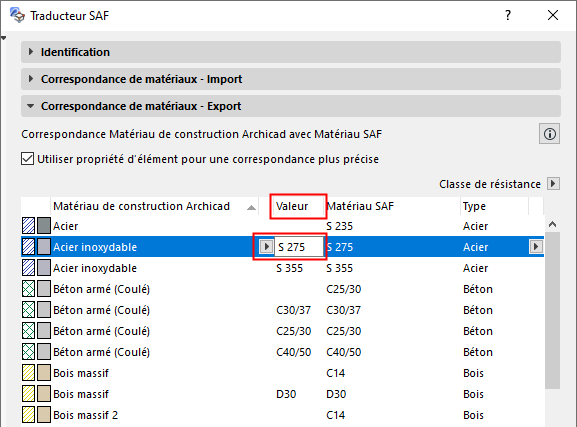
Task: Uncheck Utiliser propriété d'élément checkbox
Action: [28, 159]
